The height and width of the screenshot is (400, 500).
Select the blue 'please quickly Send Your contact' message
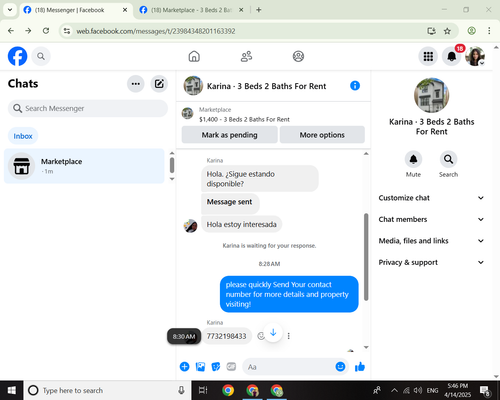coord(289,294)
